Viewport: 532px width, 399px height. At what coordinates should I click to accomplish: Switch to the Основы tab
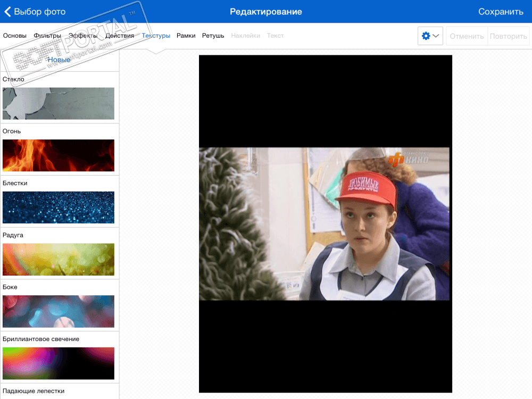pyautogui.click(x=15, y=36)
